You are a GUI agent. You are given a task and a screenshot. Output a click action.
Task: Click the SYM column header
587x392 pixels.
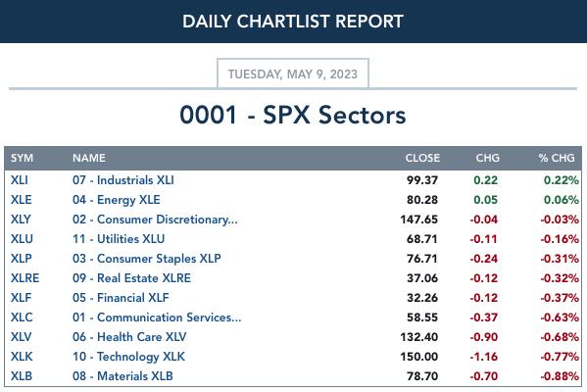(22, 158)
